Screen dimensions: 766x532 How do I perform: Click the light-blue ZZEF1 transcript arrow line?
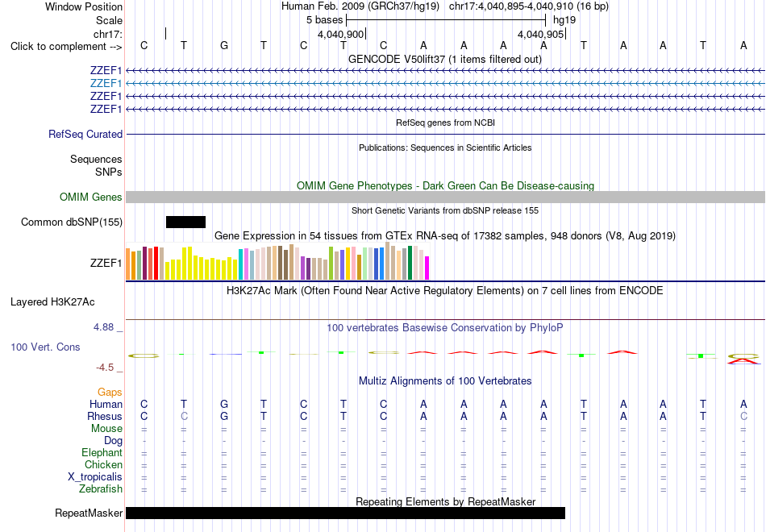pos(445,84)
